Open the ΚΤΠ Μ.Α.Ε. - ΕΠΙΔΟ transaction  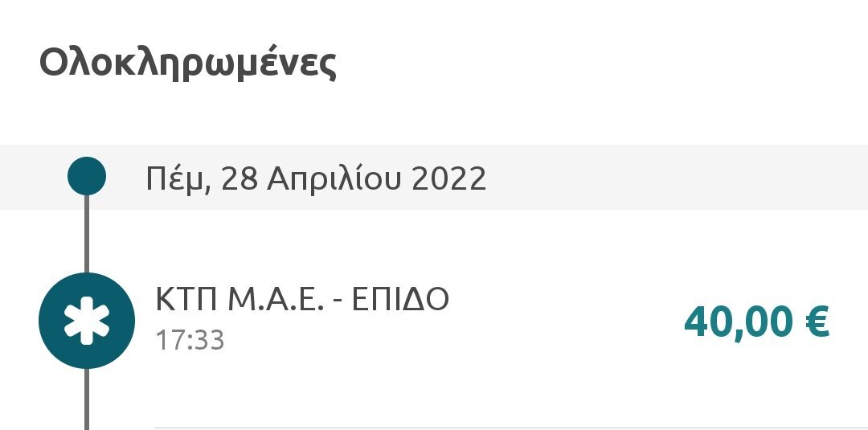(434, 320)
